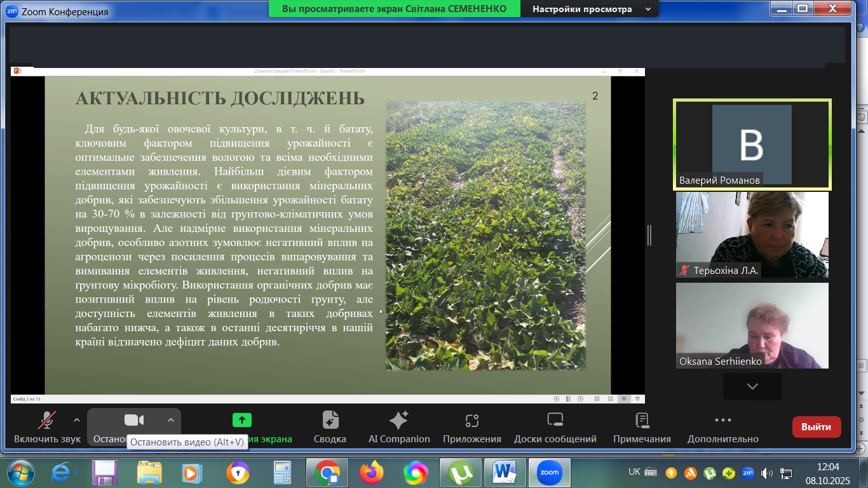Stop video using the camera button

coord(133,421)
